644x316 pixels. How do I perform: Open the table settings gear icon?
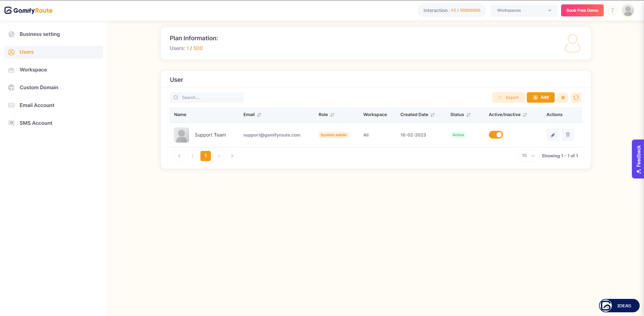point(563,98)
